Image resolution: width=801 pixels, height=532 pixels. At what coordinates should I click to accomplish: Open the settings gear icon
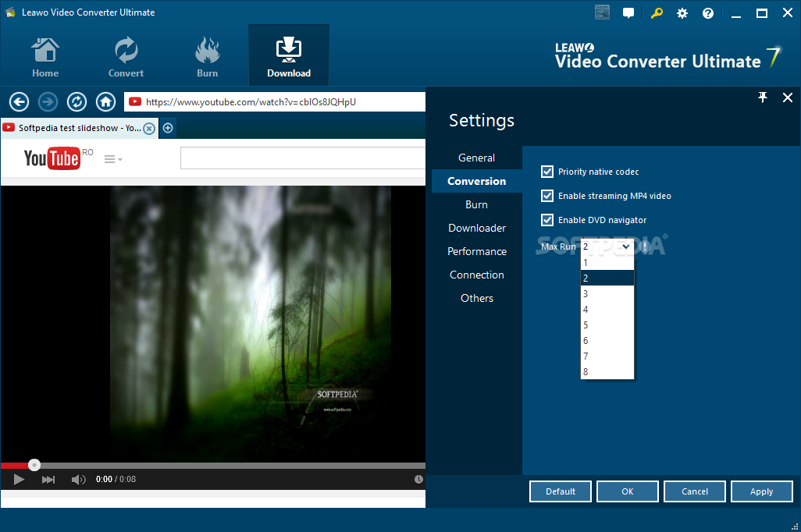[x=682, y=13]
